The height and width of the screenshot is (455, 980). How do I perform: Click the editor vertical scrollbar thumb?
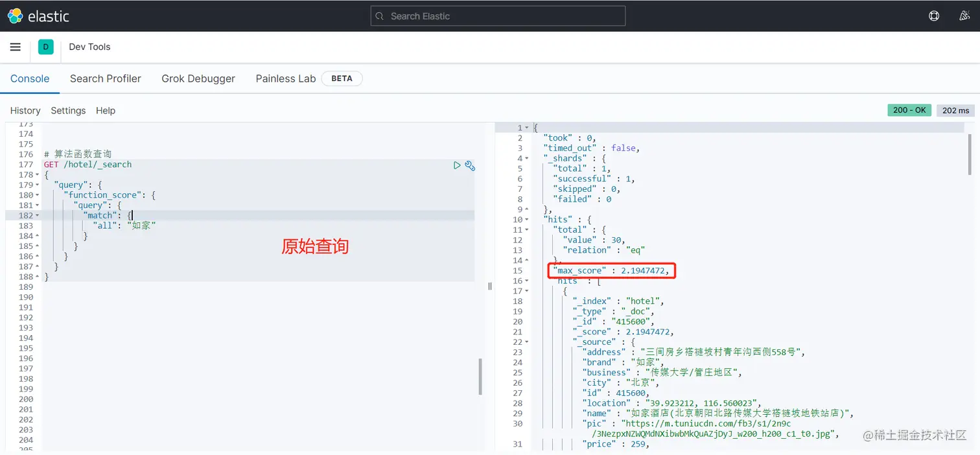tap(480, 377)
